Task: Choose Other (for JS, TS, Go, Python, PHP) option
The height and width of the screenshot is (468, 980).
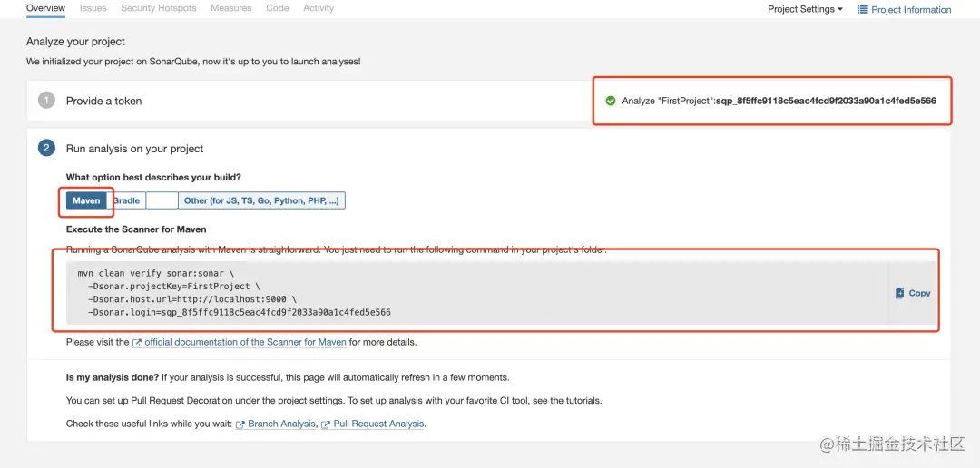Action: (x=262, y=200)
